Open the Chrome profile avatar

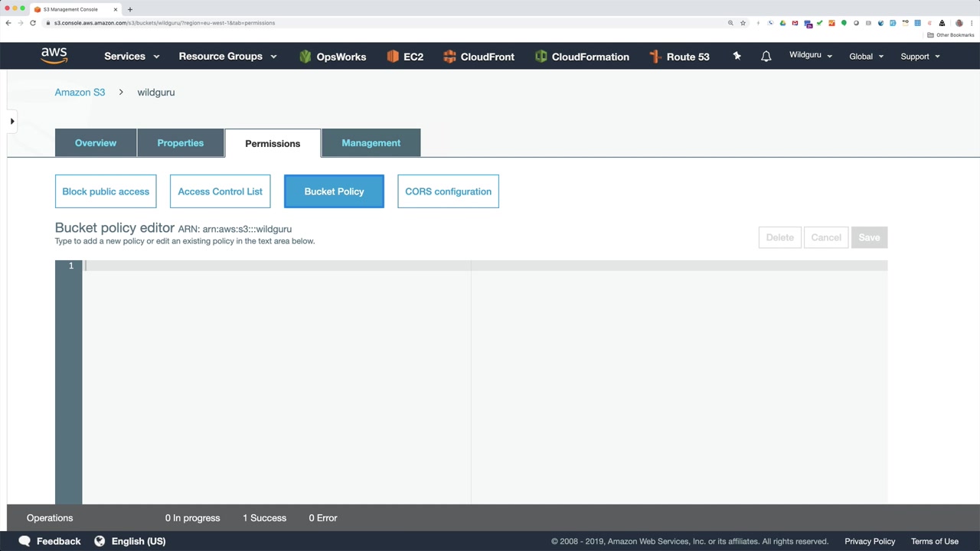click(x=959, y=23)
